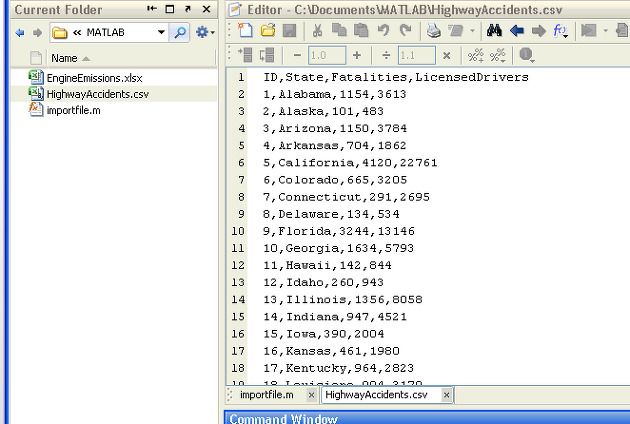Minimize the Current Folder panel with the arrow-bar icon
The height and width of the screenshot is (424, 630).
point(152,9)
